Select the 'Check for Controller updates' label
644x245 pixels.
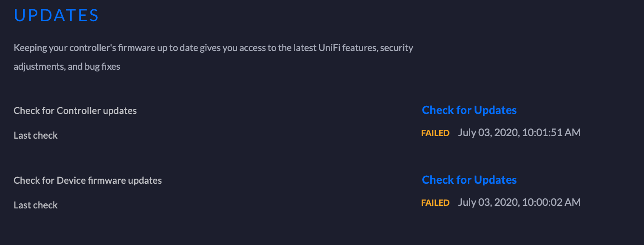click(x=75, y=111)
